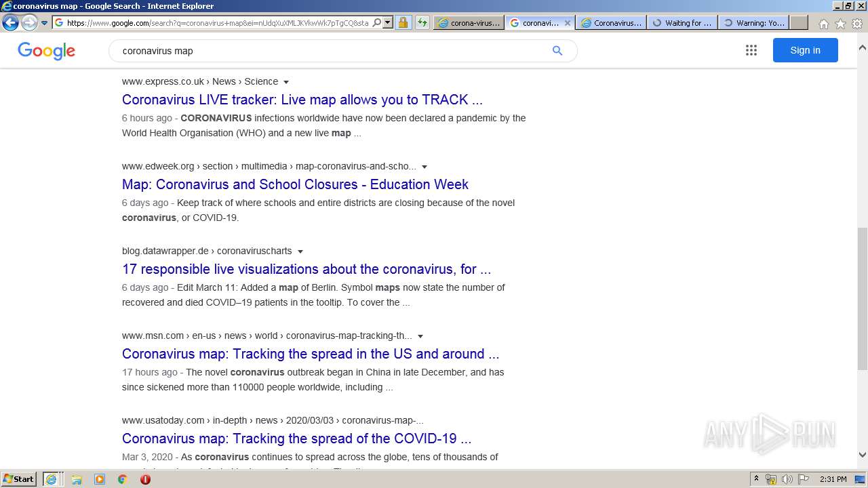This screenshot has height=488, width=868.
Task: Switch to the Coronavirus... tab
Action: tap(611, 22)
